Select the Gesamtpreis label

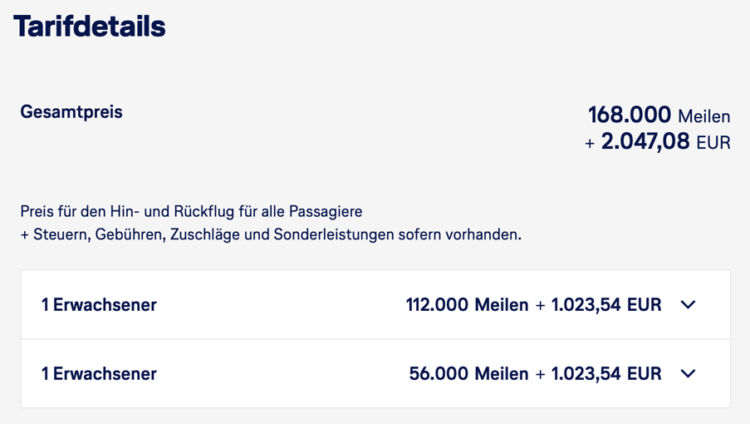point(71,112)
